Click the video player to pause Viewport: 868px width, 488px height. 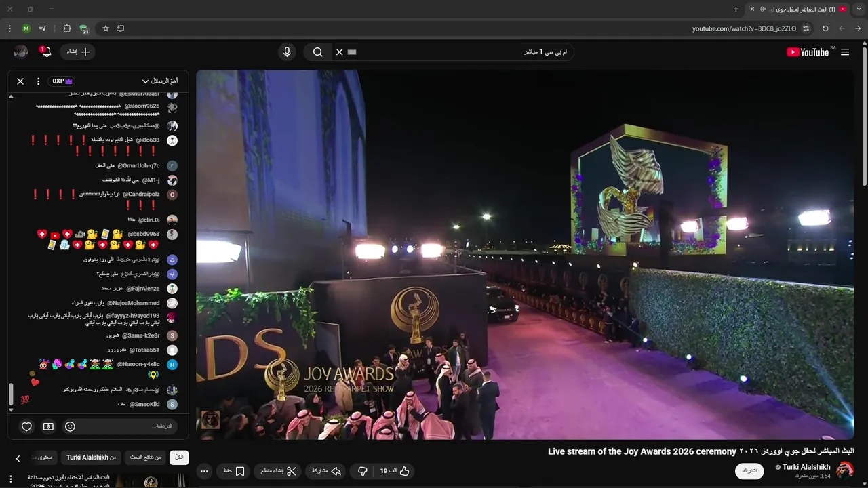[525, 255]
